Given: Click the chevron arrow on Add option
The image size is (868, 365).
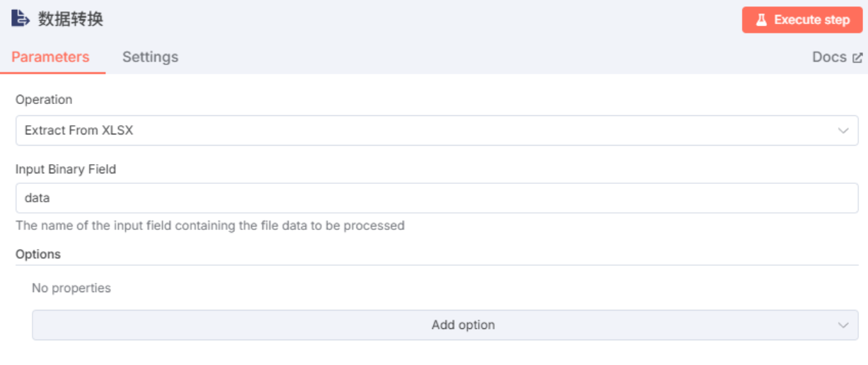Looking at the screenshot, I should click(x=843, y=325).
